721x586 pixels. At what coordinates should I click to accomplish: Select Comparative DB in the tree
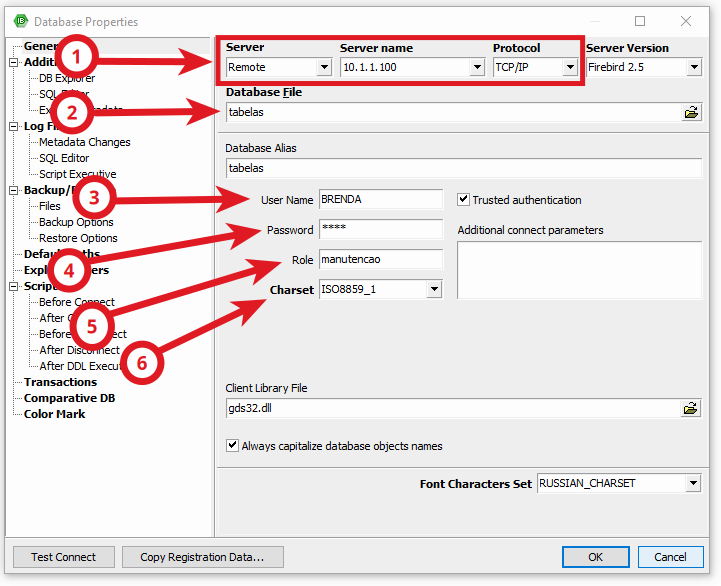(x=69, y=398)
